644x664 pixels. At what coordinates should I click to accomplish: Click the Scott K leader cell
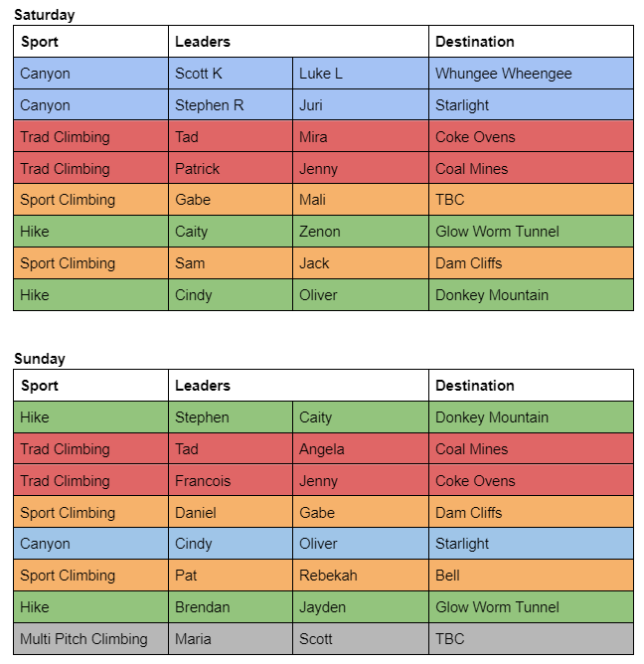[231, 74]
